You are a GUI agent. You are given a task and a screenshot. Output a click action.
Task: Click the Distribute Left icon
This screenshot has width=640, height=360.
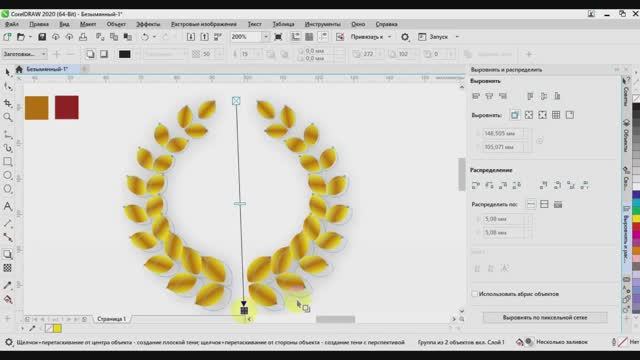coord(476,185)
